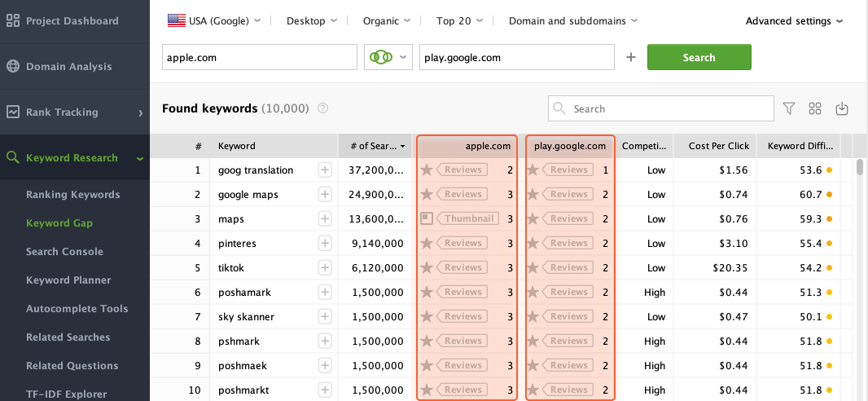
Task: Add 'pinteres' keyword plus icon
Action: pyautogui.click(x=325, y=243)
